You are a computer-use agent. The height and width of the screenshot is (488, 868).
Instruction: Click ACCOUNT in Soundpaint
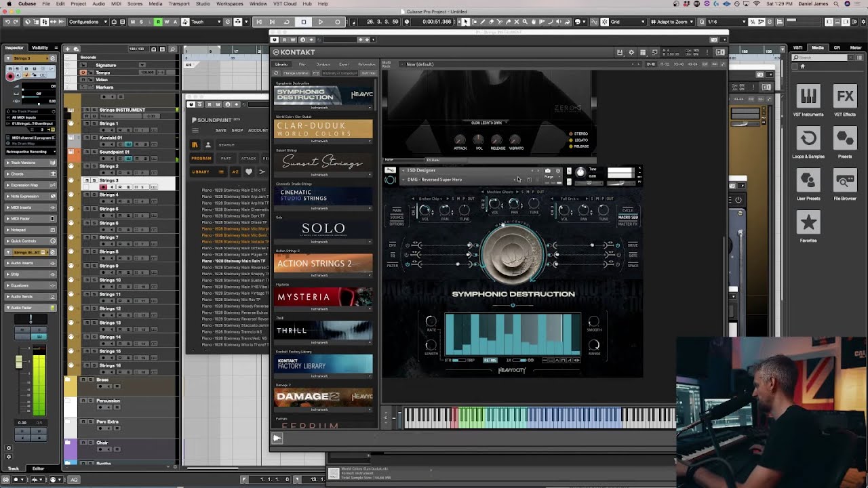pyautogui.click(x=258, y=130)
